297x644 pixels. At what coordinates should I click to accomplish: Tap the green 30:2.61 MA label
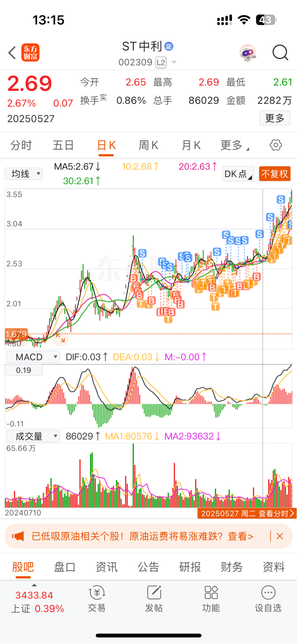(x=82, y=181)
